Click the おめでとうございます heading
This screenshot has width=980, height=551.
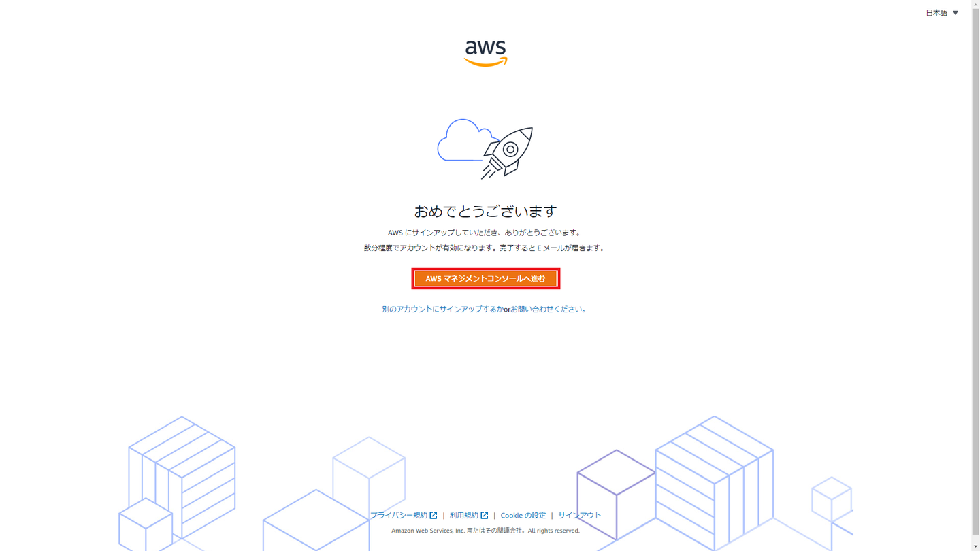(486, 211)
